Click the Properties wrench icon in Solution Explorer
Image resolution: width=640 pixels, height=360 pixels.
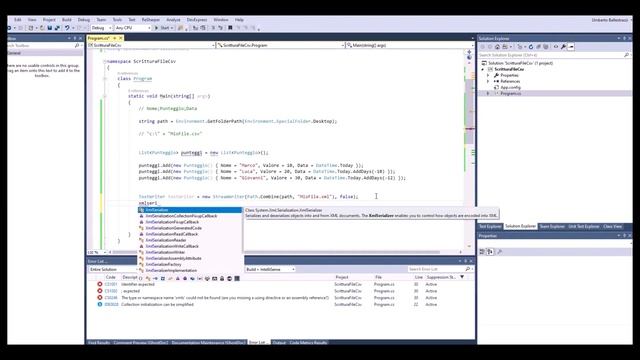click(563, 47)
